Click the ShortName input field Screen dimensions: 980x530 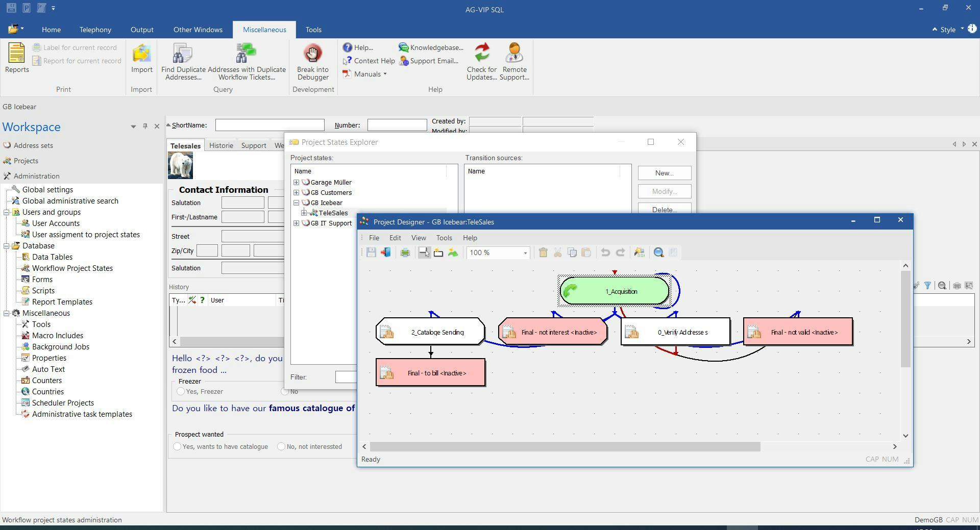click(x=269, y=125)
